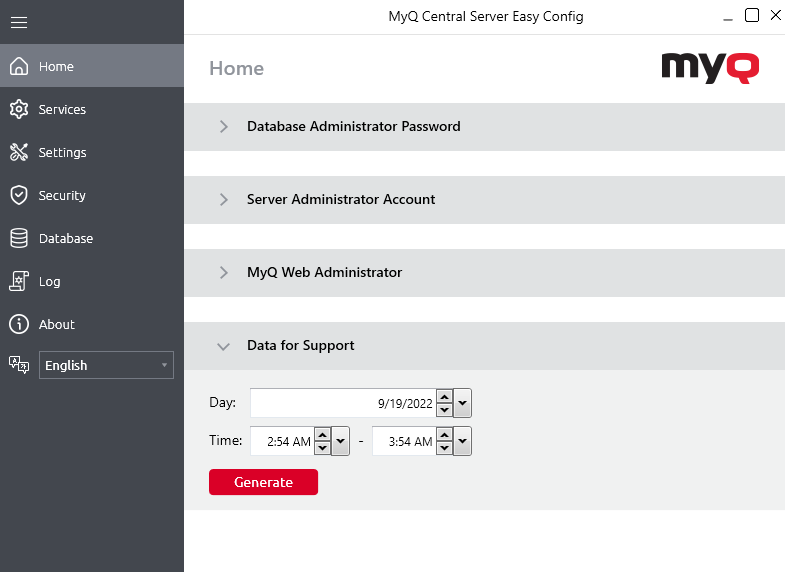Go to the Log menu item
785x572 pixels.
(x=50, y=282)
